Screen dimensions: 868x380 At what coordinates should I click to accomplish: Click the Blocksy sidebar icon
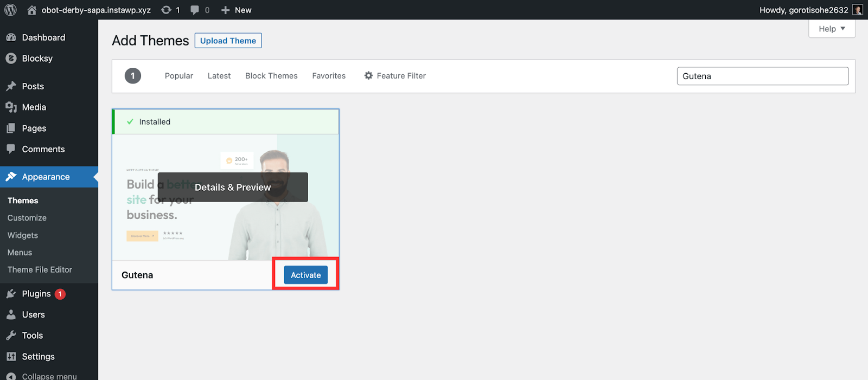tap(11, 59)
